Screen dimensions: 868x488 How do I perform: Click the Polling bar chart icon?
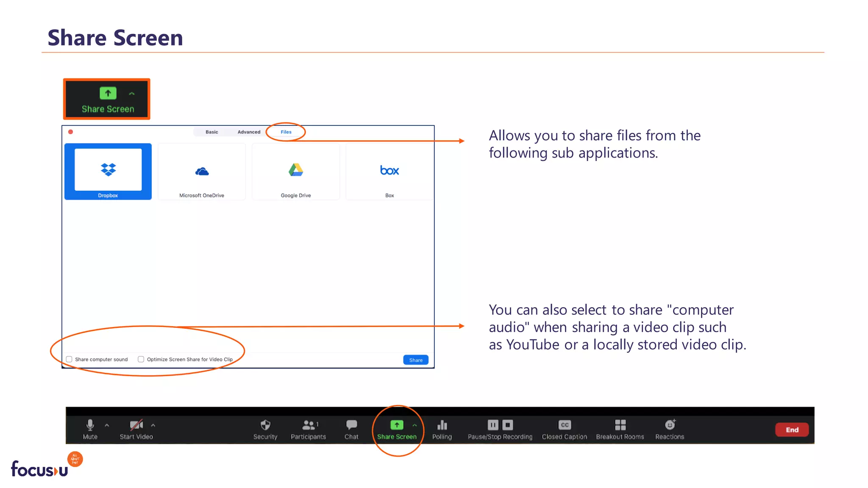tap(442, 425)
